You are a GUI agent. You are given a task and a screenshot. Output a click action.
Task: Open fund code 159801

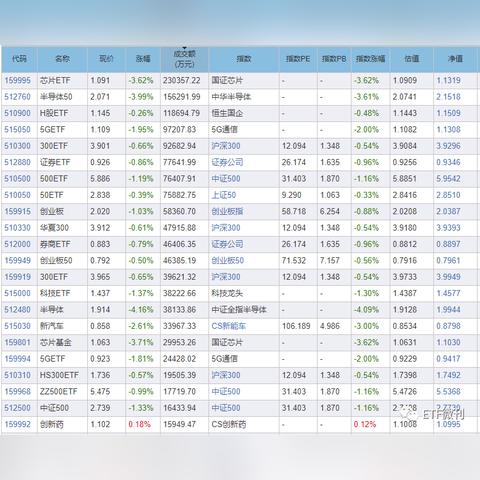pos(17,342)
